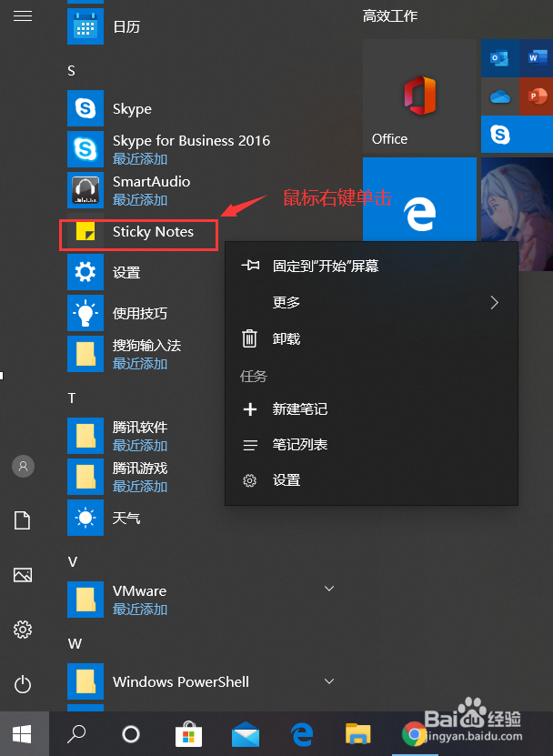Screen dimensions: 553x756
Task: Open taskbar search magnifier
Action: pos(76,734)
